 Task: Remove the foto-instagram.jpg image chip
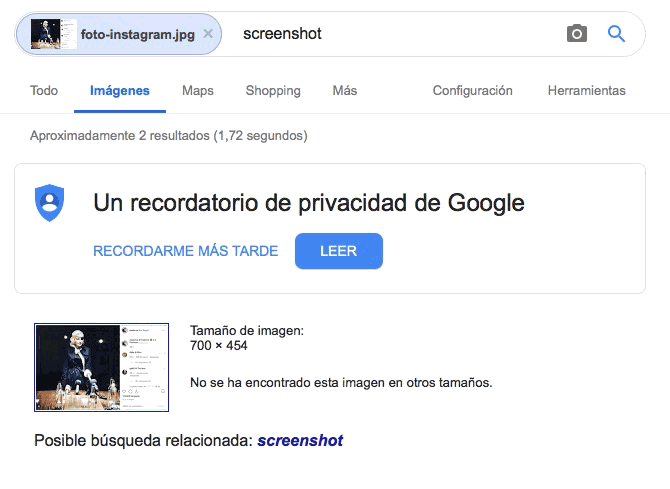pos(208,34)
